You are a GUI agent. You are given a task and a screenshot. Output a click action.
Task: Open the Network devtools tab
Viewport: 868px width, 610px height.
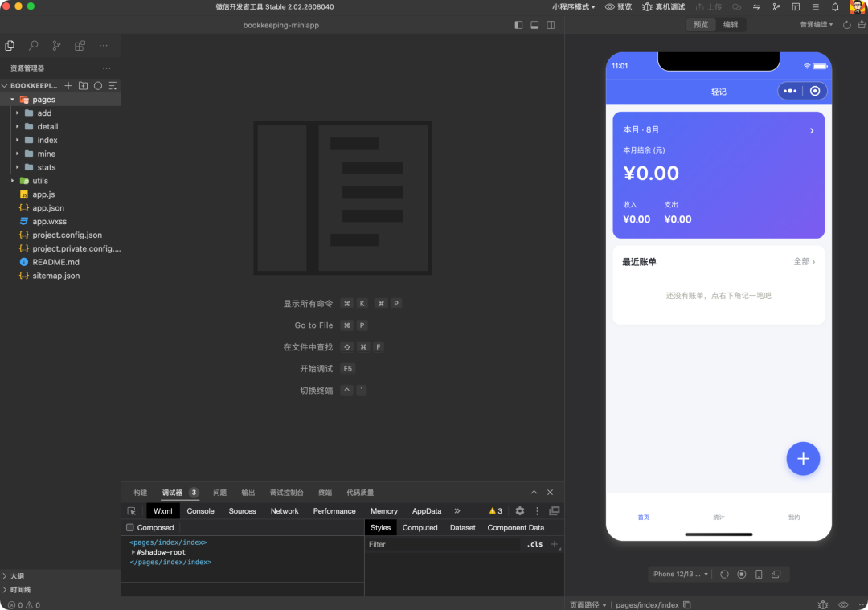(x=285, y=511)
